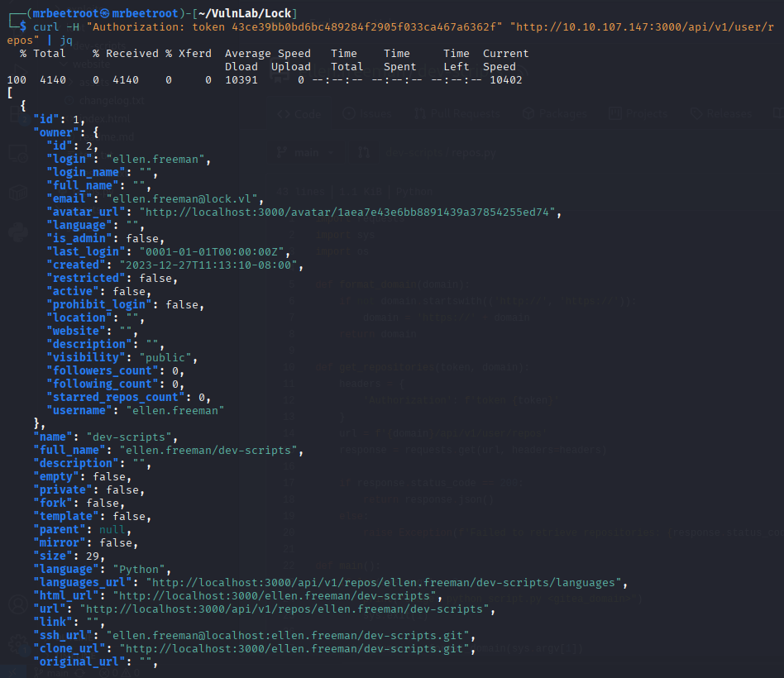This screenshot has height=678, width=784.
Task: Click the languages_url value
Action: click(384, 582)
